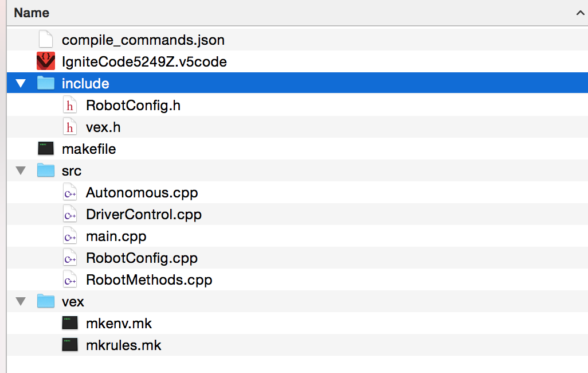Select the mkrules.mk file name
The width and height of the screenshot is (588, 373).
coord(123,345)
